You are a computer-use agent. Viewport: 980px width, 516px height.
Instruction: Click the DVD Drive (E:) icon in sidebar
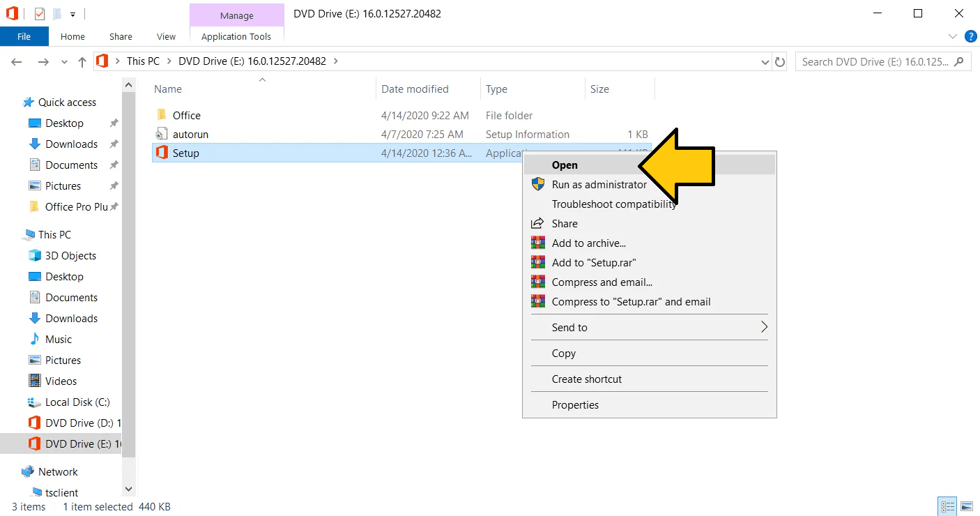pyautogui.click(x=34, y=443)
